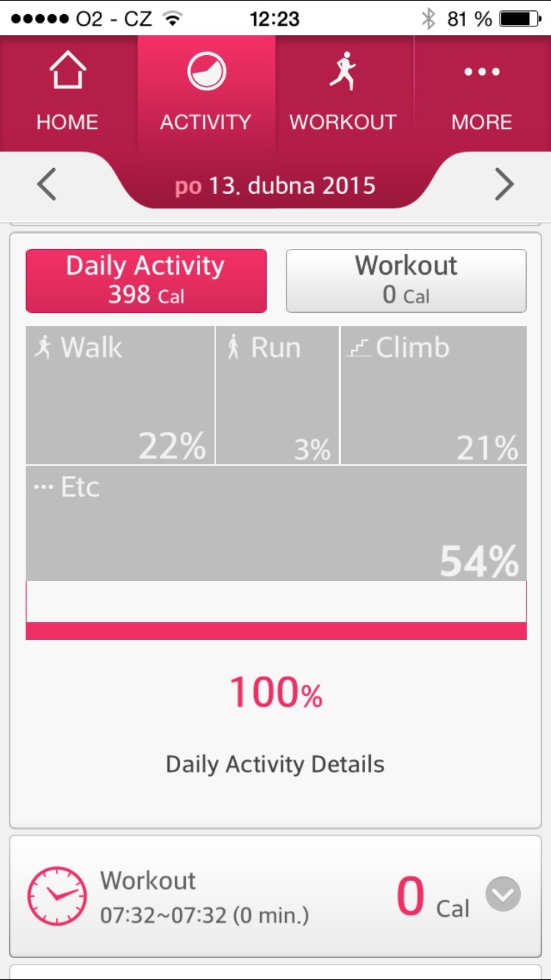Viewport: 551px width, 980px height.
Task: Switch to Workout 0 Cal view
Action: coord(406,281)
